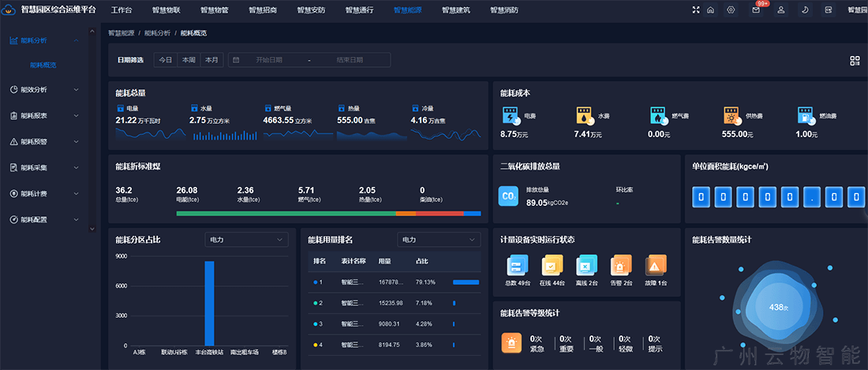Open the user profile icon
The height and width of the screenshot is (370, 868).
coord(780,10)
